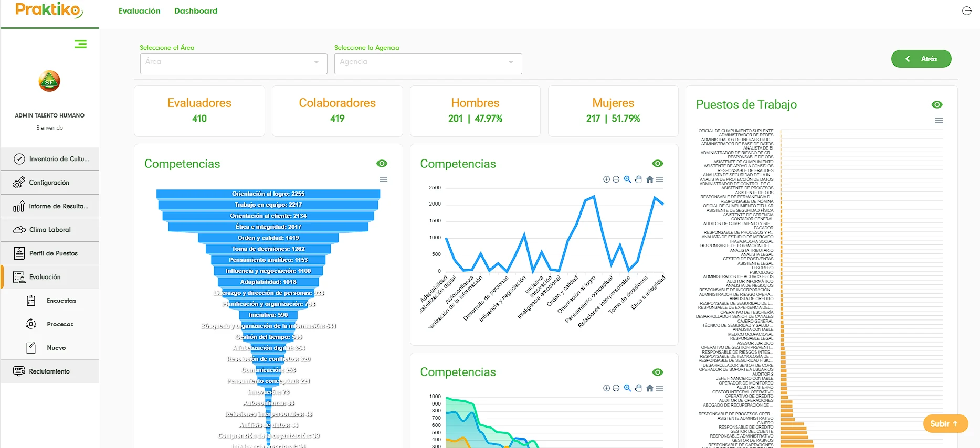Open Clima Laboral in the sidebar
The height and width of the screenshot is (448, 980).
[50, 230]
